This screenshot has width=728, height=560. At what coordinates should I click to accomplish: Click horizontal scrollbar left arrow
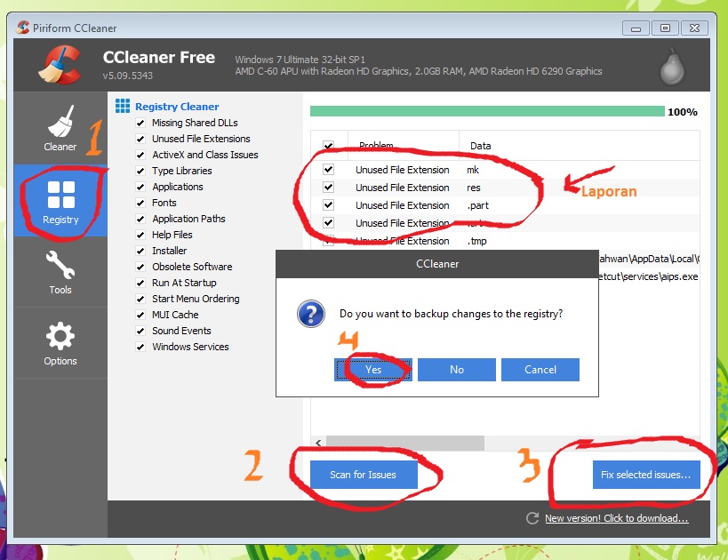[318, 443]
